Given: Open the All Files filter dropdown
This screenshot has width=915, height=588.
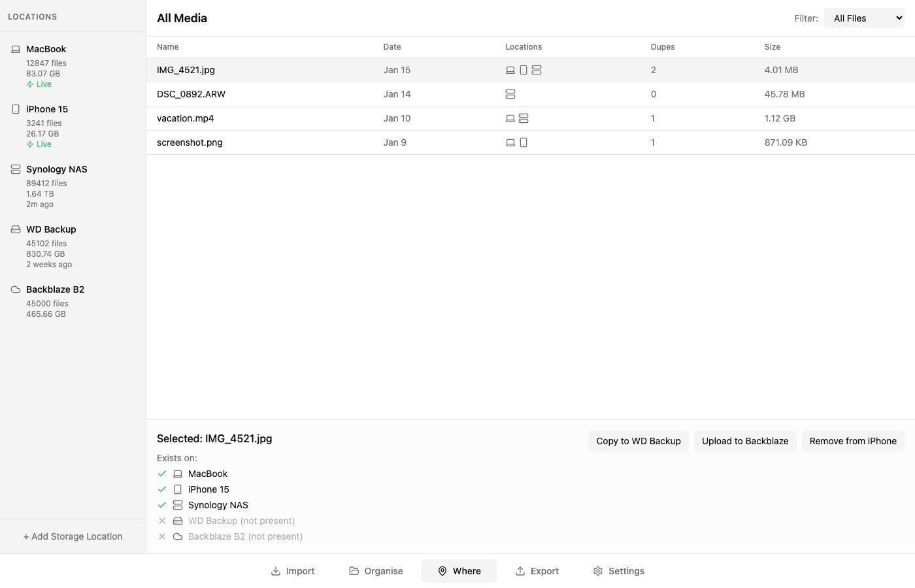Looking at the screenshot, I should [x=864, y=18].
